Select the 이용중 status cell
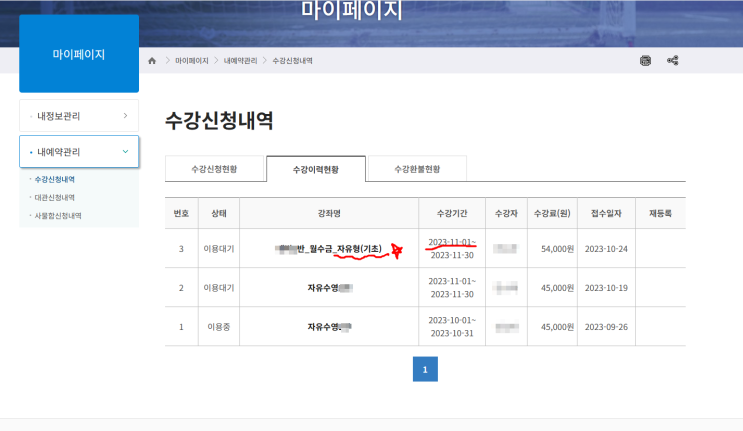The width and height of the screenshot is (743, 431). (x=219, y=327)
